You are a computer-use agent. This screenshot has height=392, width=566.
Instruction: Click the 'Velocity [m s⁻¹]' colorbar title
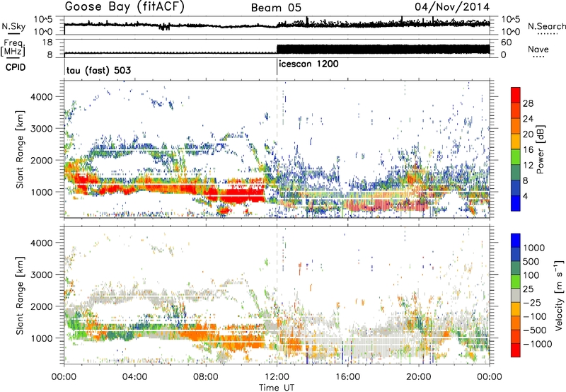559,295
